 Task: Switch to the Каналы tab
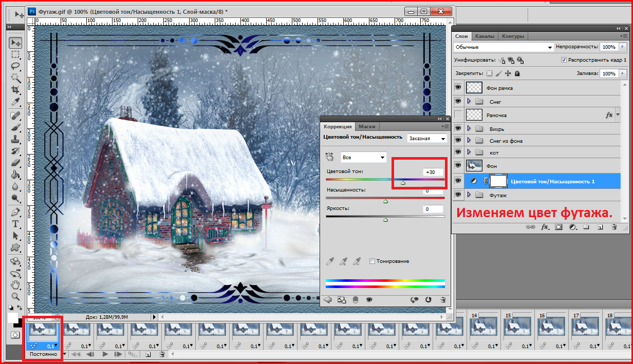click(x=485, y=36)
